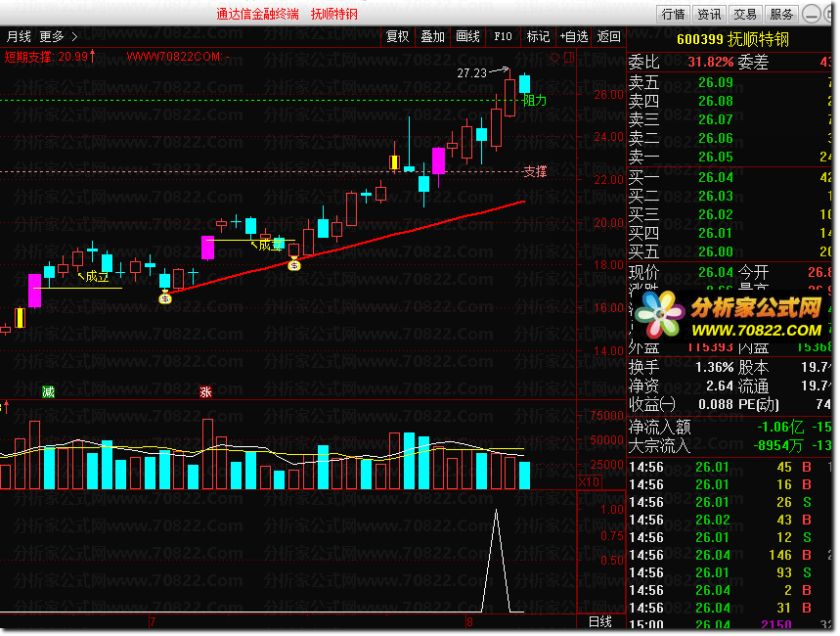Click the 分析家公式网 logo banner
Screen dimensions: 840x636
(x=730, y=314)
